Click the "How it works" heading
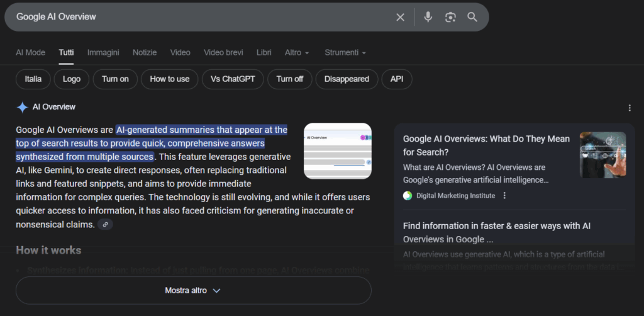The height and width of the screenshot is (316, 644). coord(48,251)
